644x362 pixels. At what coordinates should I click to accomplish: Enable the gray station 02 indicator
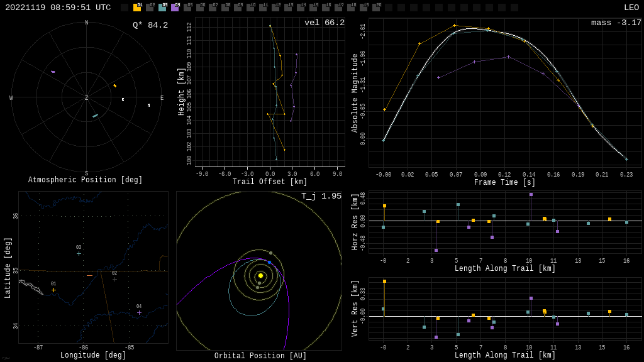150,8
